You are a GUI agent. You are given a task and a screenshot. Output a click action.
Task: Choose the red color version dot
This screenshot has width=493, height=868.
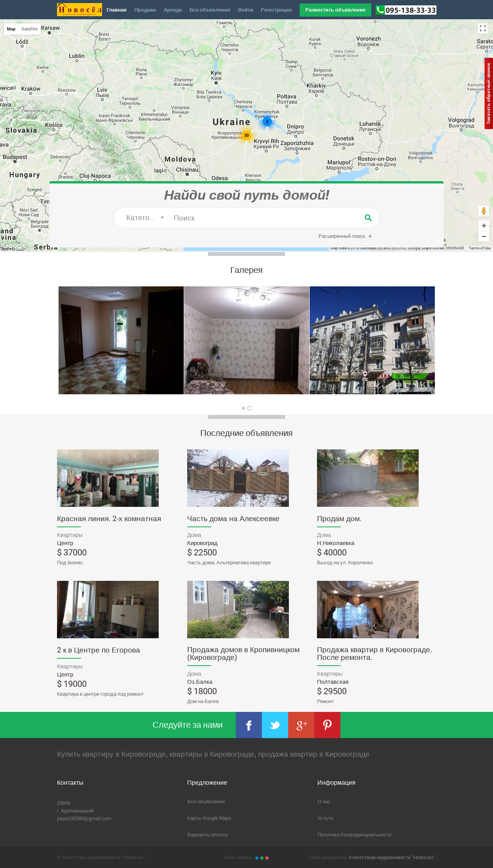[x=267, y=858]
